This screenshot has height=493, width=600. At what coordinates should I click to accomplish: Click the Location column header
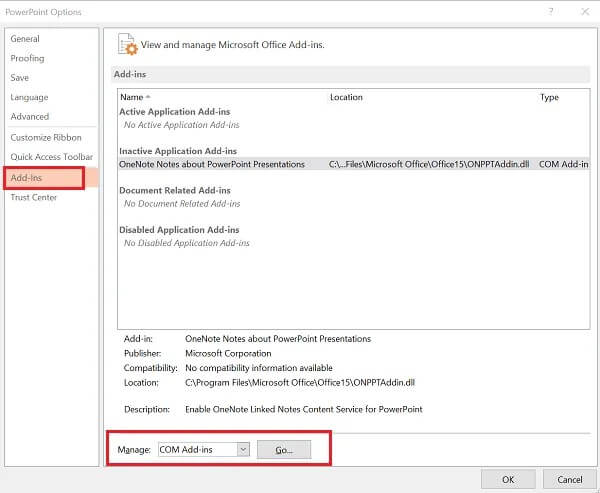[x=346, y=97]
